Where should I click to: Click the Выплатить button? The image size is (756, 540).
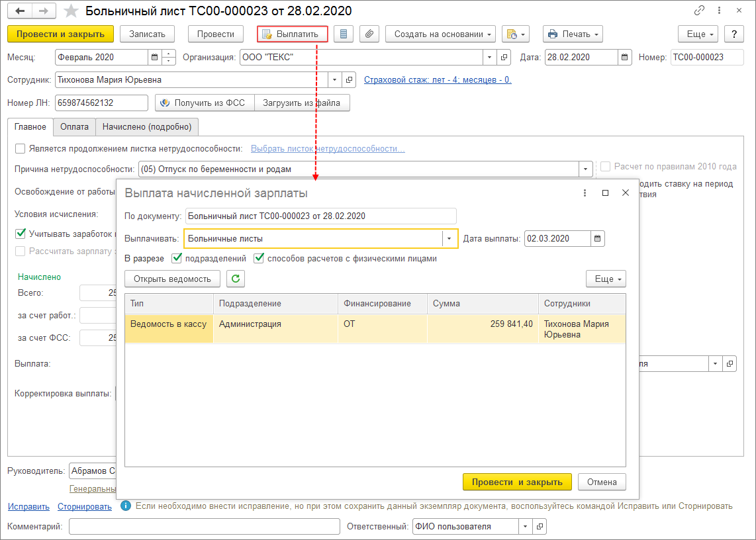pyautogui.click(x=292, y=34)
